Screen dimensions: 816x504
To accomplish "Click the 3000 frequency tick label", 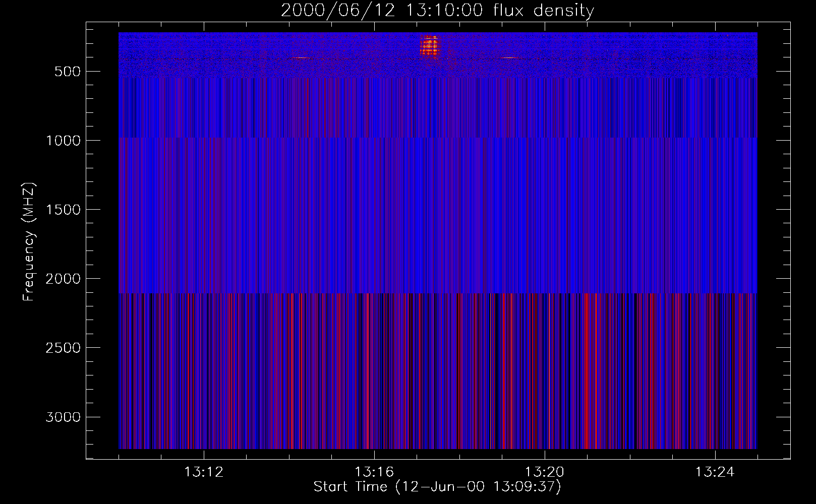I will (63, 417).
